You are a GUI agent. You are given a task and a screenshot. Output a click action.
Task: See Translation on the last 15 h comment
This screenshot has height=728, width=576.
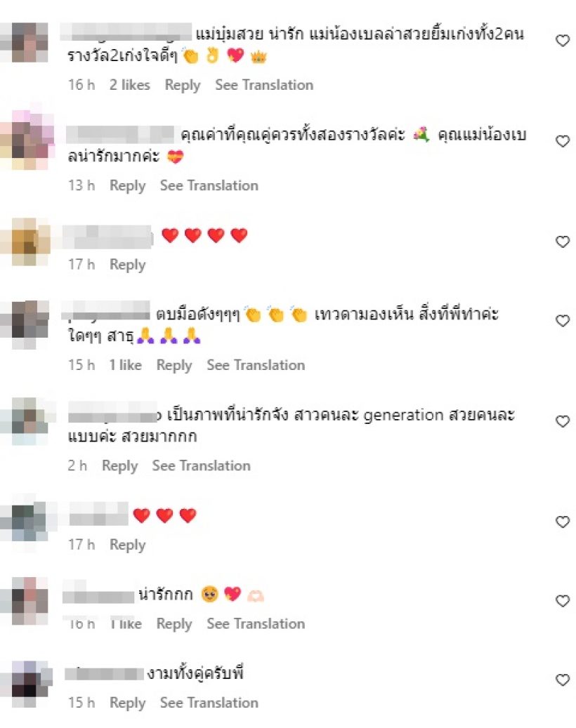(209, 703)
